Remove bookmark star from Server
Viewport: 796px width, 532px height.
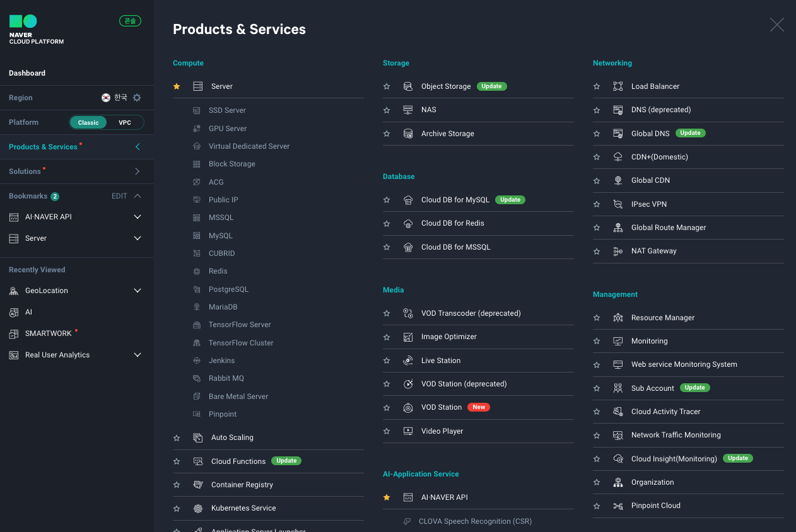177,86
